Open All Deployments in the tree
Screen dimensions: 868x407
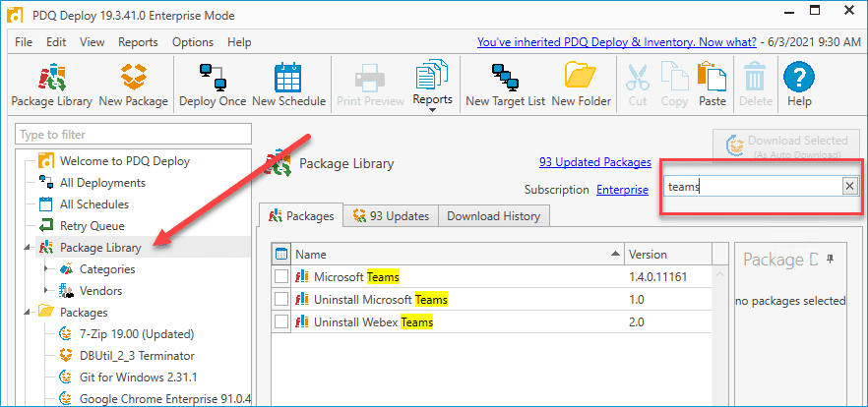(102, 183)
